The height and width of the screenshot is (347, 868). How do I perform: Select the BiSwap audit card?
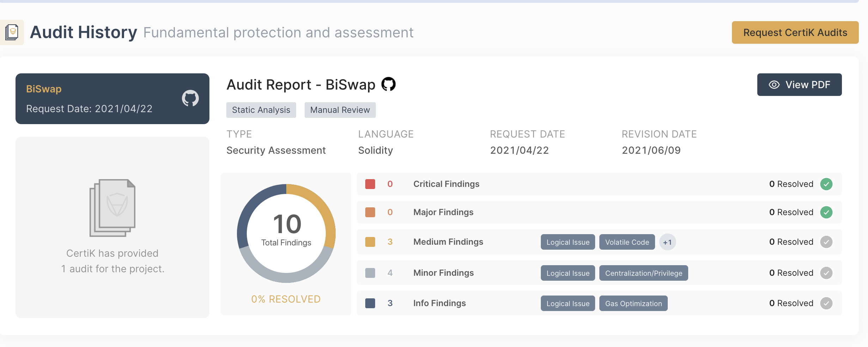(112, 99)
